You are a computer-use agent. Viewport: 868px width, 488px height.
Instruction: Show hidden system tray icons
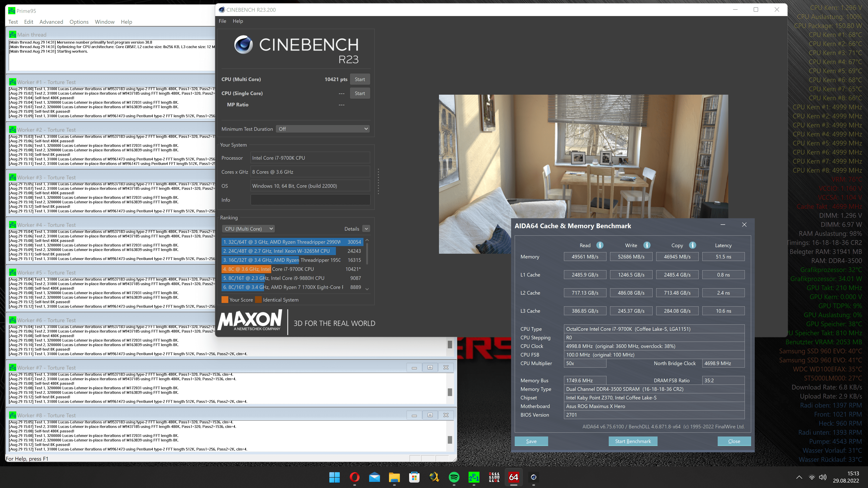(799, 477)
